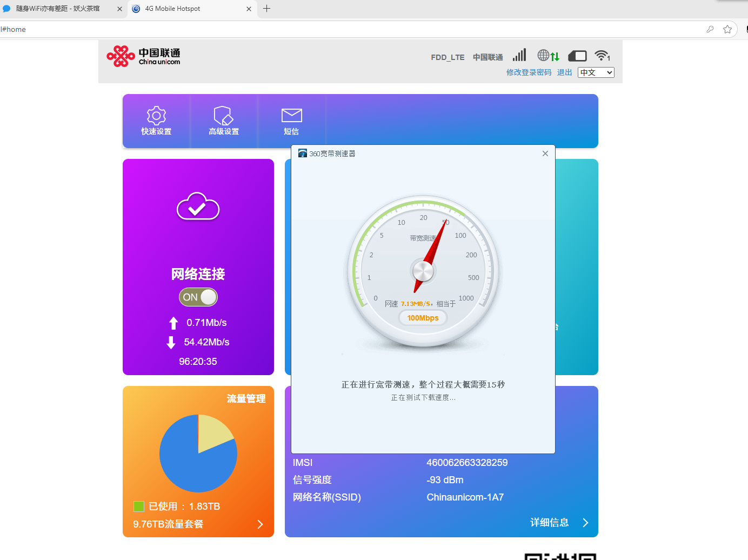Click the password key icon in address bar

(x=710, y=29)
